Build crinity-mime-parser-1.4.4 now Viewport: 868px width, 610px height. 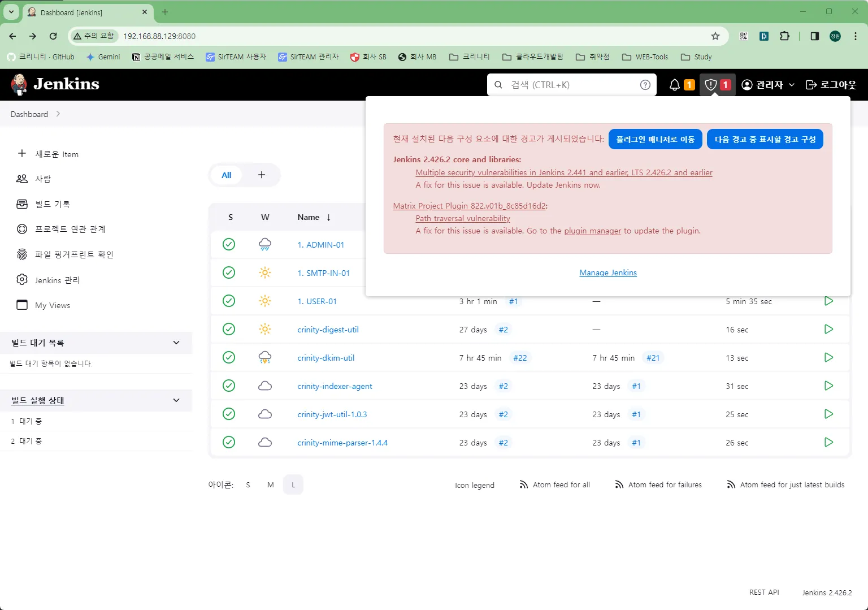coord(828,442)
